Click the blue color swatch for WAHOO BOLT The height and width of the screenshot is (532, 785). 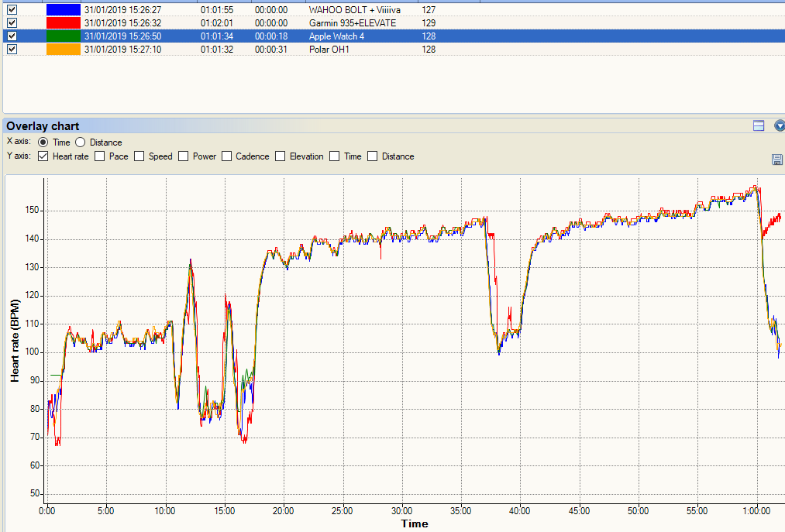64,10
